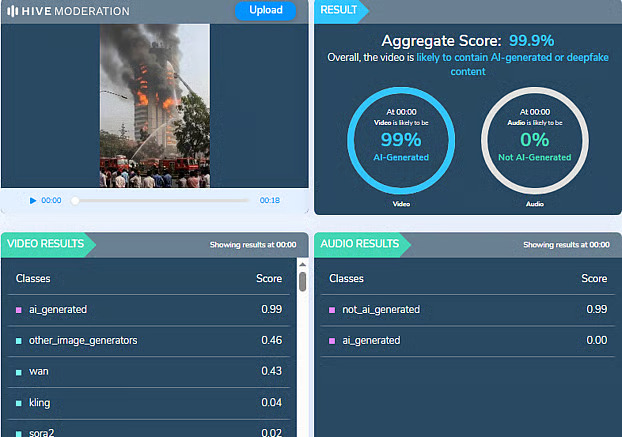The image size is (622, 437).
Task: Click the cyan marker beside other_image_generators
Action: pos(18,341)
